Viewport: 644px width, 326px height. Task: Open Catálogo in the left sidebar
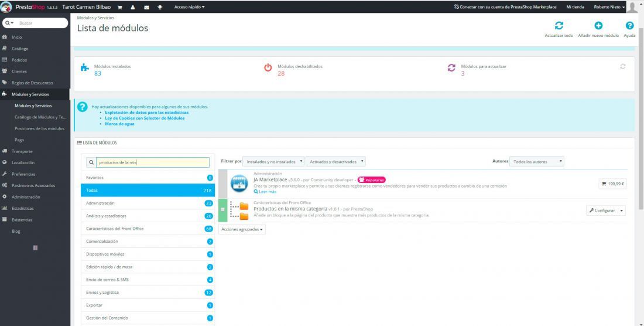(20, 49)
